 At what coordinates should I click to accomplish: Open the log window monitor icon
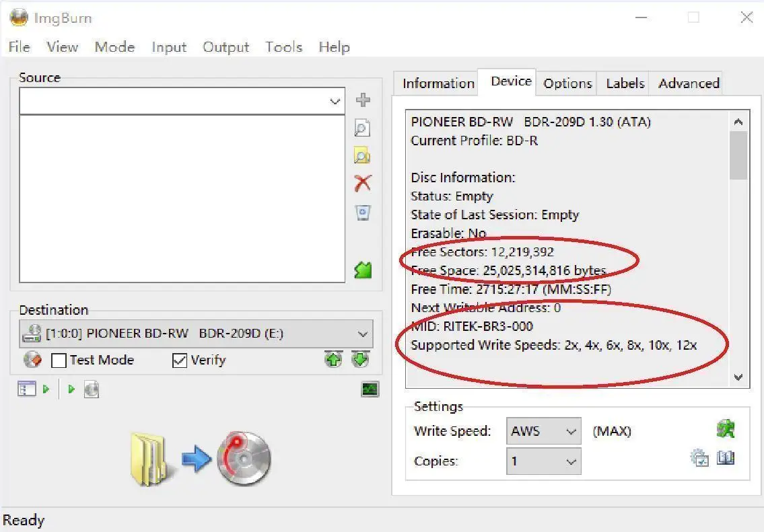tap(370, 389)
